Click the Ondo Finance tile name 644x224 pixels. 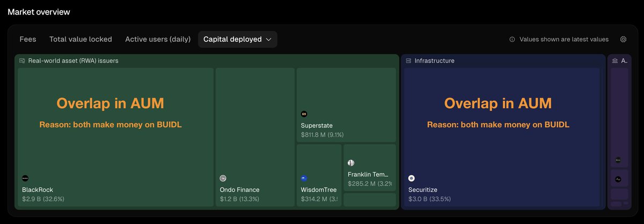[239, 190]
